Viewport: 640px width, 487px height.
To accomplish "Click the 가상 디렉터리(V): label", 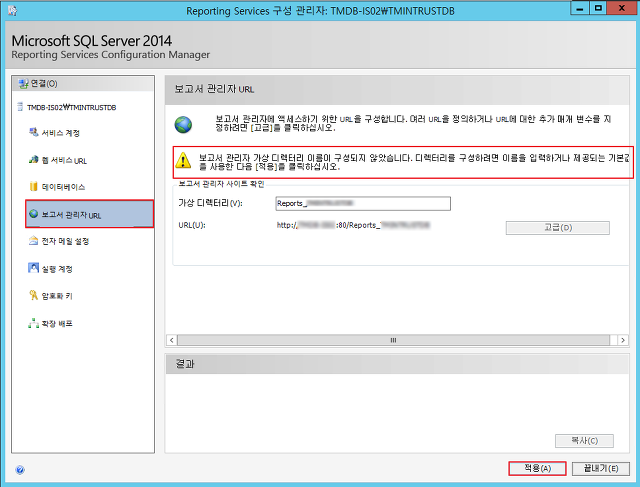I will [x=210, y=203].
